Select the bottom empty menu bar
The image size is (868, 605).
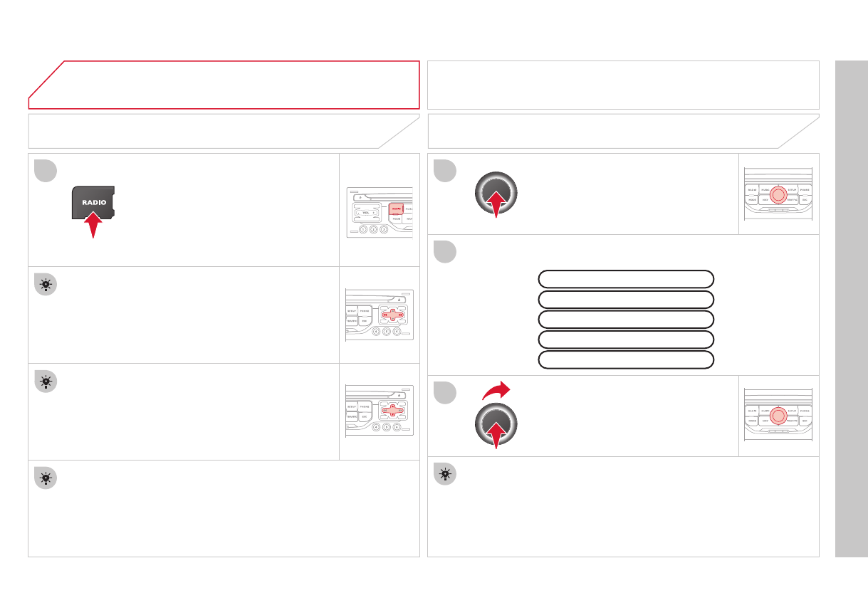[x=626, y=359]
